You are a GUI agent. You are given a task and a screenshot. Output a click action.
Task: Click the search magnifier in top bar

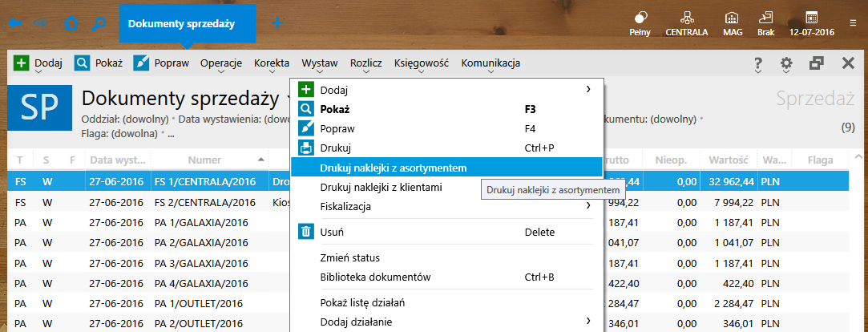[99, 23]
